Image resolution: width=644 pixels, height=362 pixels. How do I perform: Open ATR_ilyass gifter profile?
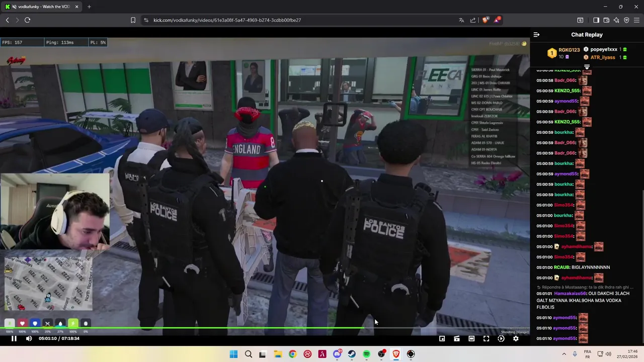click(x=603, y=57)
